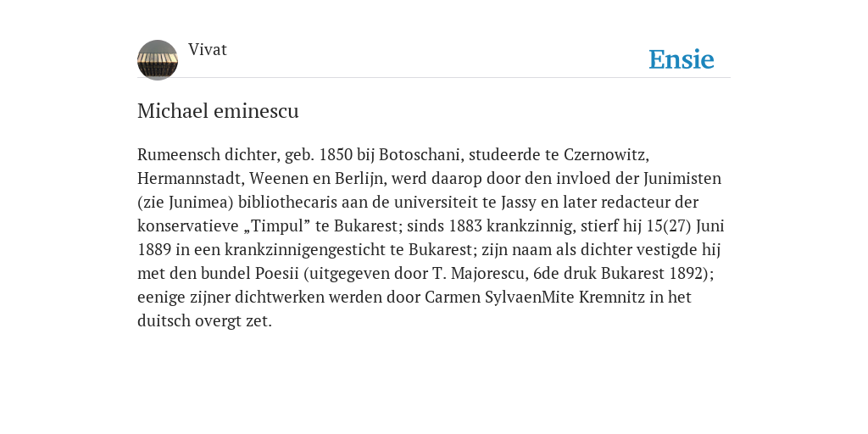Select the Michael eminescu heading
The height and width of the screenshot is (434, 868).
coord(218,111)
